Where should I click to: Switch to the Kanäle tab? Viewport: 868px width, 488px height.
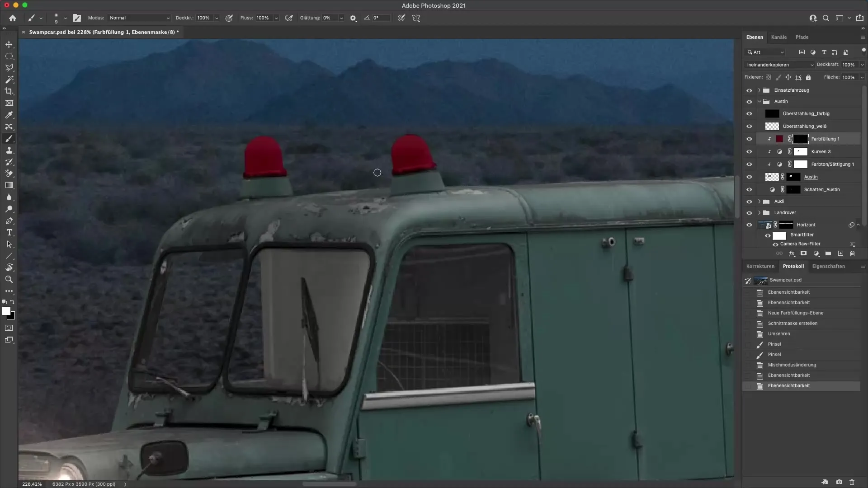point(778,37)
